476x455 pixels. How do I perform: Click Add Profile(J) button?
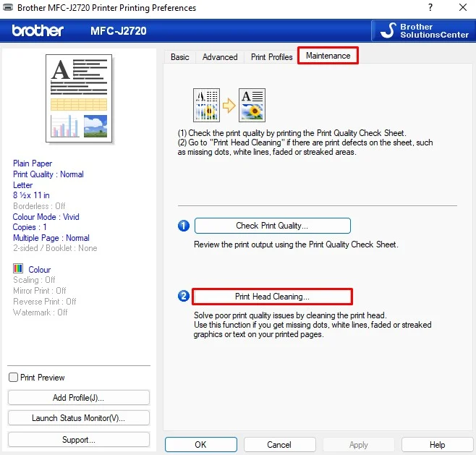tap(79, 398)
